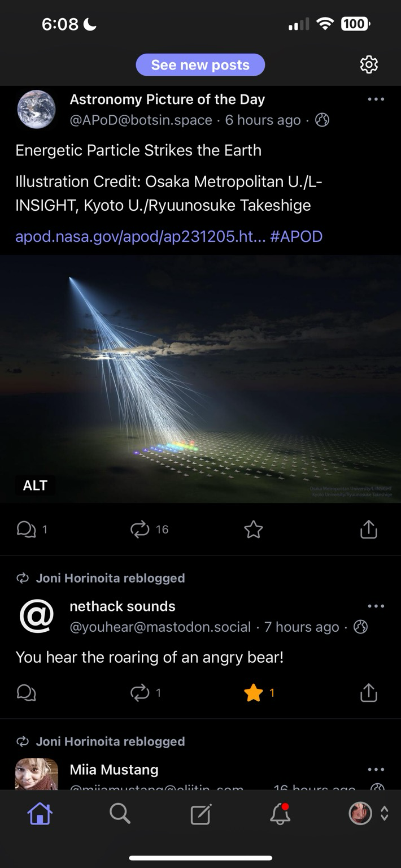This screenshot has height=868, width=401.
Task: Go to the home timeline tab
Action: coord(40,814)
